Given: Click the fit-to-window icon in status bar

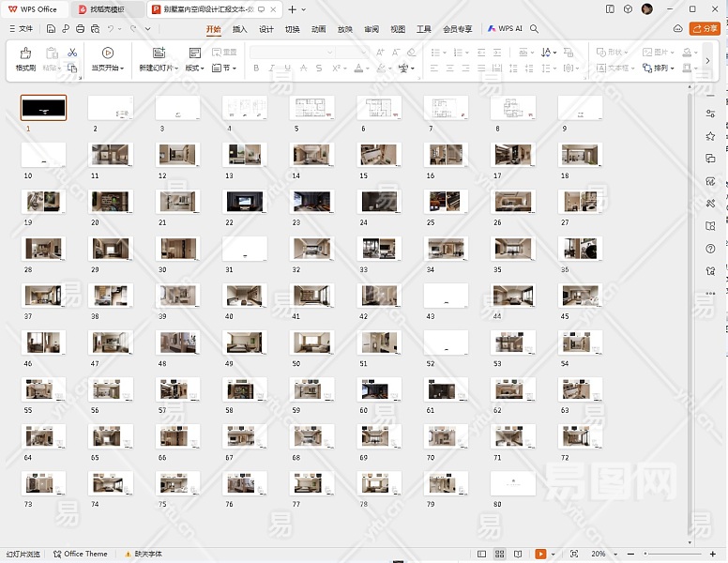Looking at the screenshot, I should pyautogui.click(x=574, y=555).
